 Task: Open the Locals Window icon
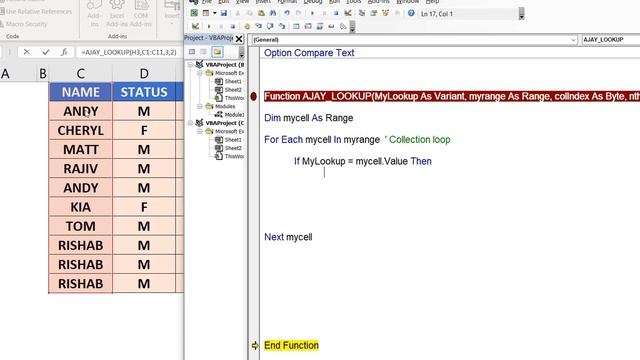pos(296,27)
